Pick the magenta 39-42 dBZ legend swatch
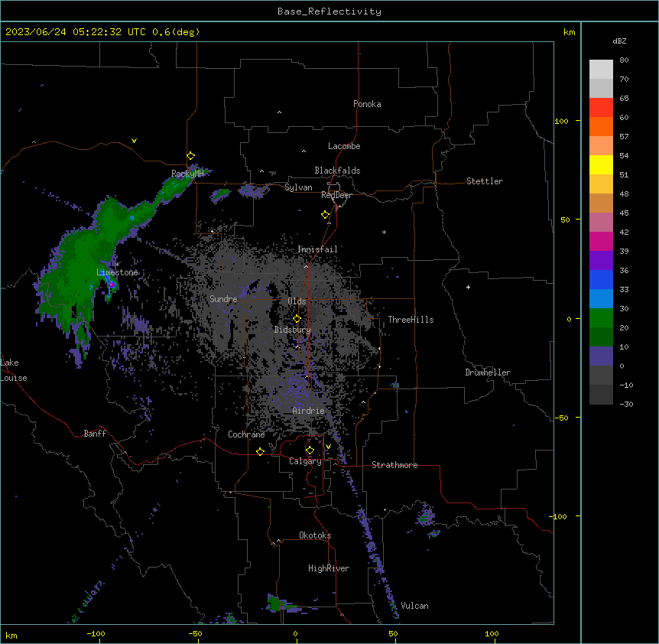Image resolution: width=659 pixels, height=644 pixels. pyautogui.click(x=601, y=241)
